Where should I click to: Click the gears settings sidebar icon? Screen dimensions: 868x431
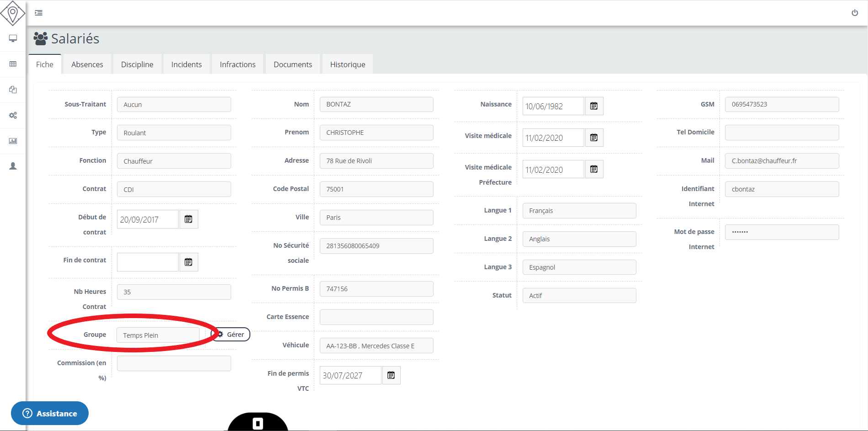[x=13, y=115]
